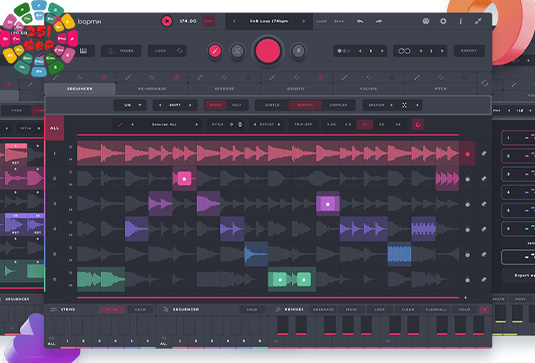Toggle power icon above Density tab
The width and height of the screenshot is (535, 363).
tap(320, 78)
